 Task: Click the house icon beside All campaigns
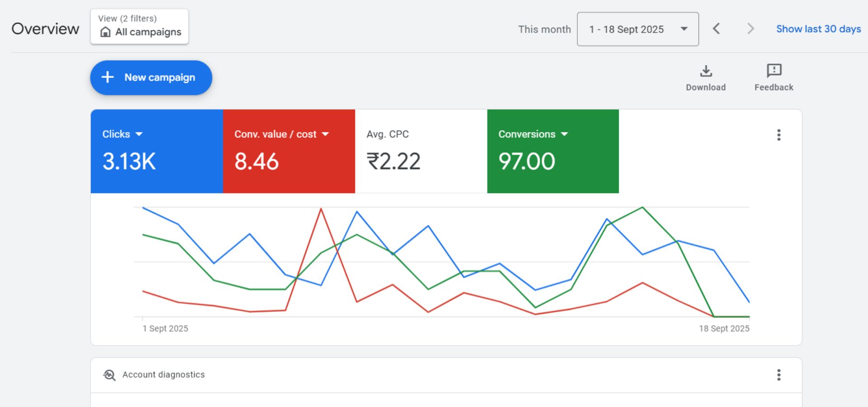click(x=105, y=32)
